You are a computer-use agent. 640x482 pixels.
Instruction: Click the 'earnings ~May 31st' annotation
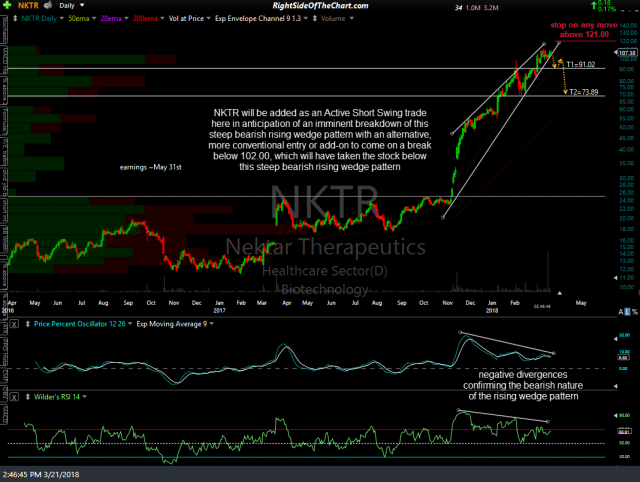(x=151, y=167)
